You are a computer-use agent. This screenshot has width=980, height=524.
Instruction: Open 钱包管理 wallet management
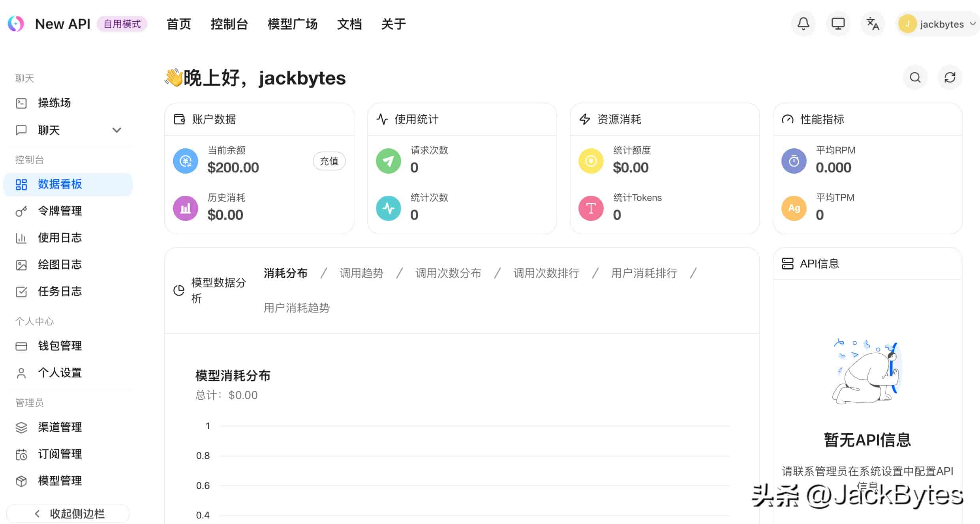click(x=68, y=346)
